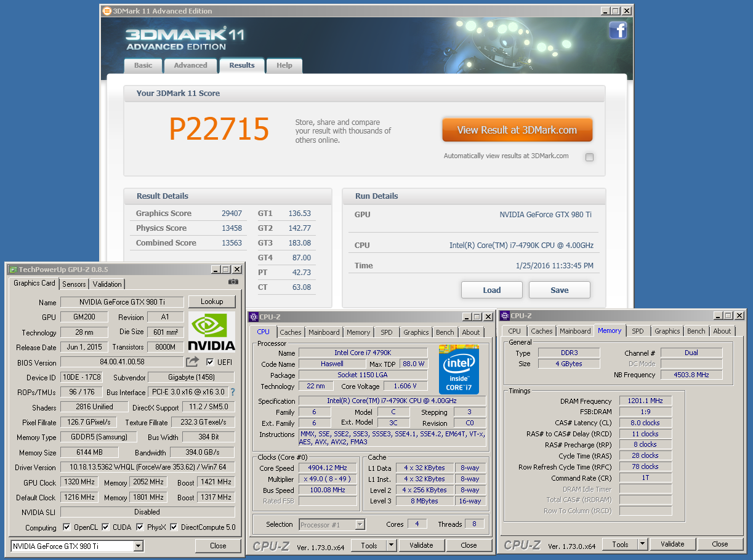Click the DRAM Frequency value 1201.1 MHz
This screenshot has width=753, height=560.
645,401
